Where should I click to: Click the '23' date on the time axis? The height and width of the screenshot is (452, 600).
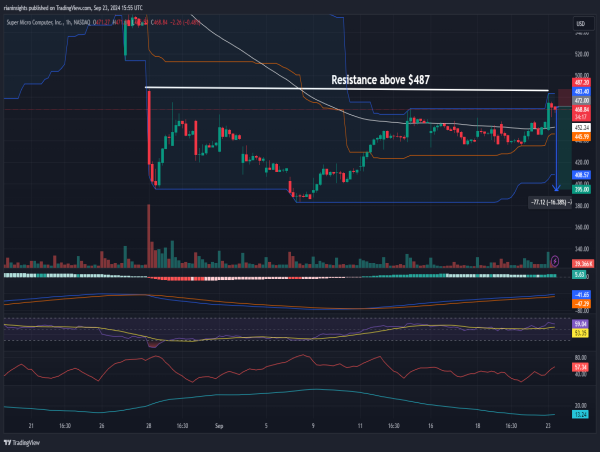(x=548, y=426)
